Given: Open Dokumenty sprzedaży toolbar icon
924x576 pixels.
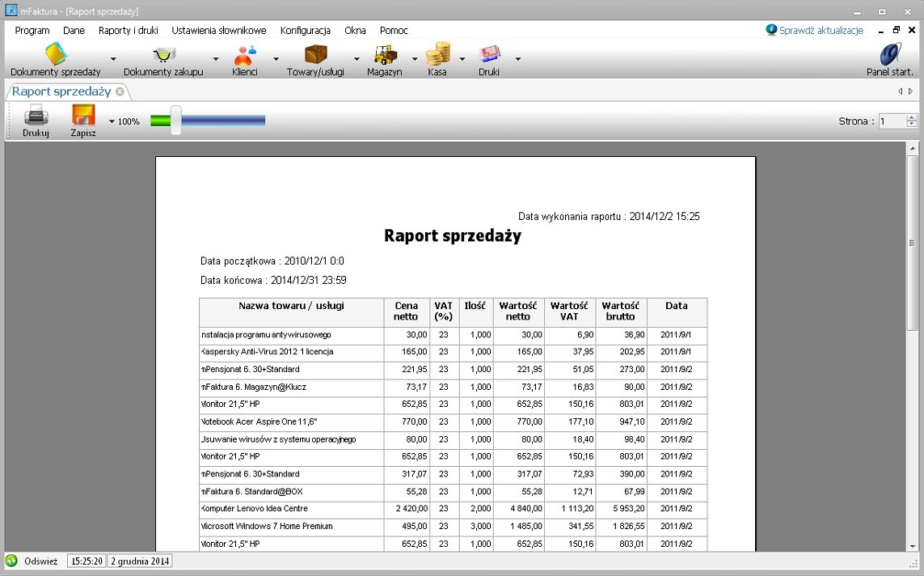Looking at the screenshot, I should tap(55, 55).
